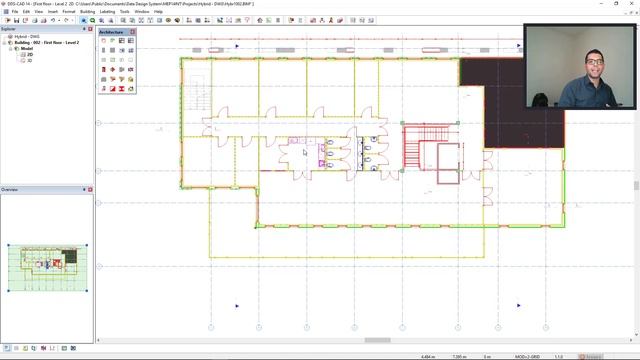This screenshot has height=360, width=640.
Task: Select the red door tool in Architecture palette
Action: point(104,69)
